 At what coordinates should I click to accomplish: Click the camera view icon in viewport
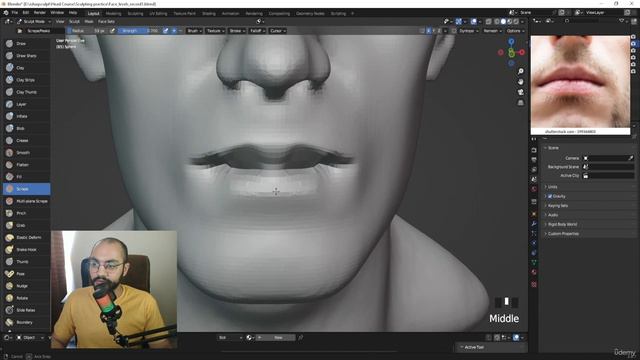coord(520,92)
